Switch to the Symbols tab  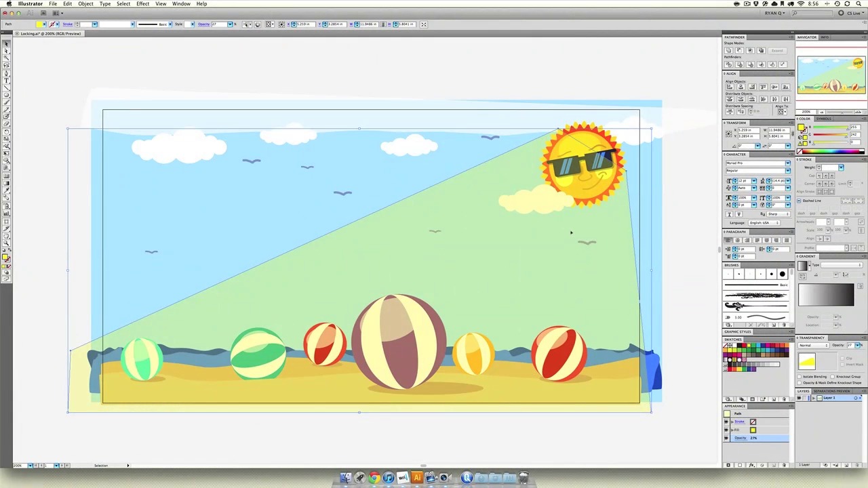pyautogui.click(x=823, y=119)
